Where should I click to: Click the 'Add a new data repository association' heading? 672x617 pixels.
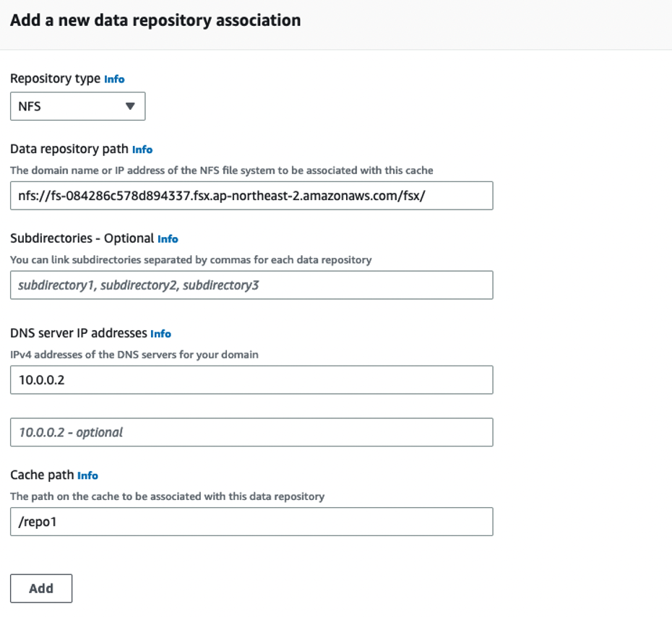tap(155, 20)
